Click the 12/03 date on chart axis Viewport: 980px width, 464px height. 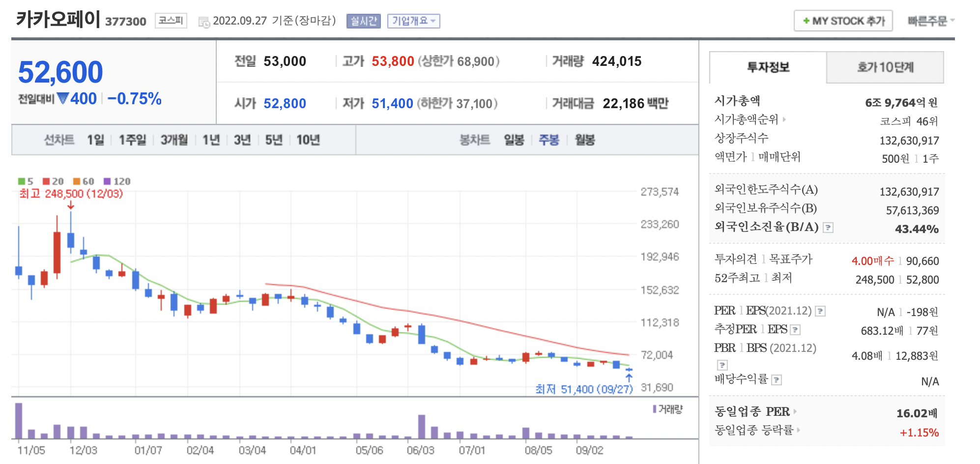pos(83,450)
